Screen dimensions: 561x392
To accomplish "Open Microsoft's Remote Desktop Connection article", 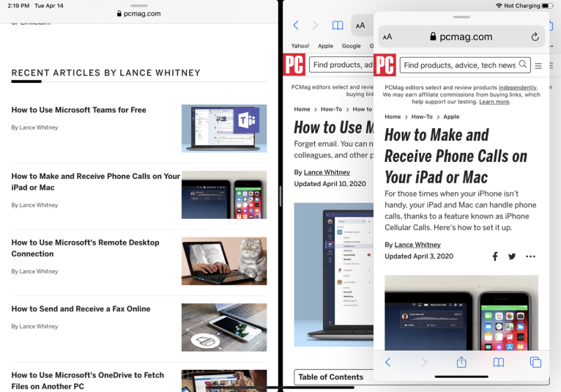I will pyautogui.click(x=85, y=248).
